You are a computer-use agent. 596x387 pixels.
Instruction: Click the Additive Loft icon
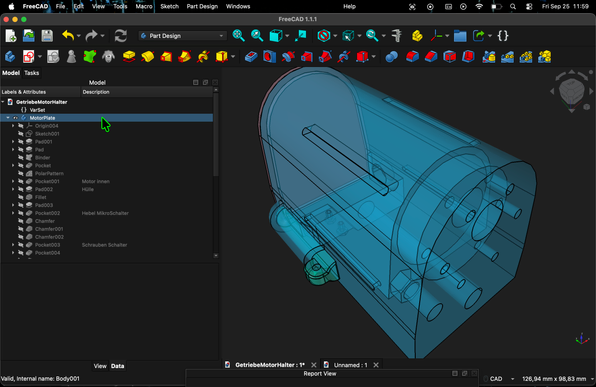tap(166, 57)
